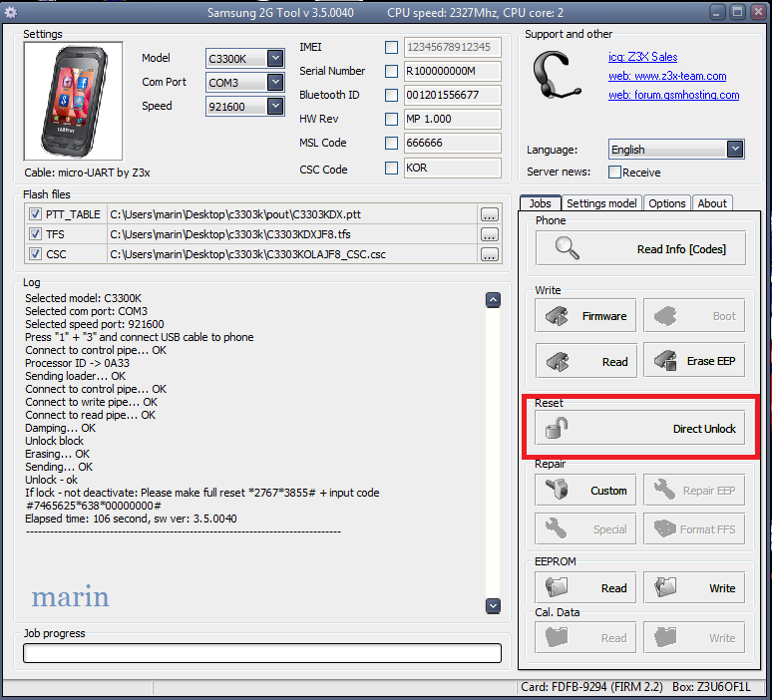Uncheck the PTT_TABLE flash file checkbox
The height and width of the screenshot is (700, 772).
pos(35,214)
